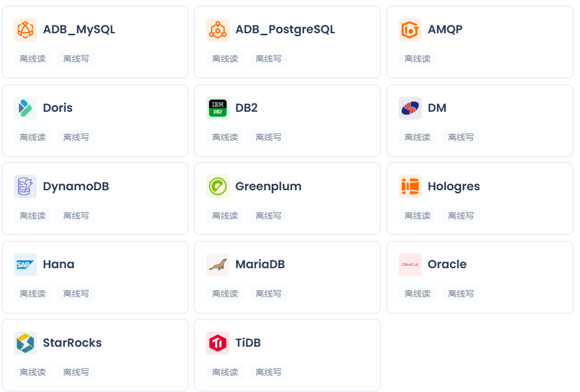Click the 离线读 tag on Doris card
Screen dimensions: 580x392
click(33, 137)
